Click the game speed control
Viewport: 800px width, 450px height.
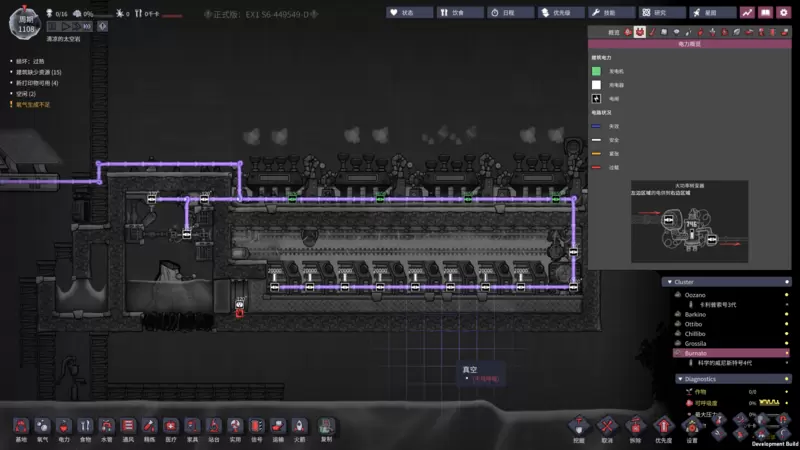[x=69, y=26]
